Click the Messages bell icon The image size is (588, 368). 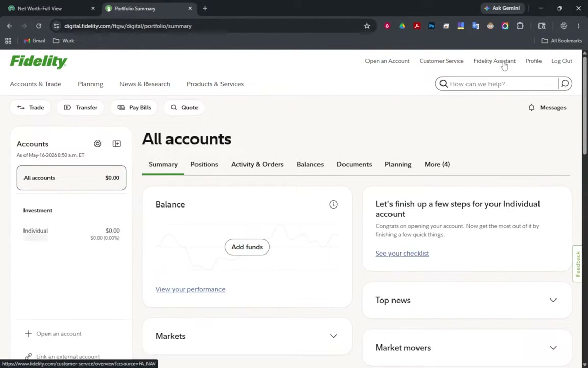531,108
